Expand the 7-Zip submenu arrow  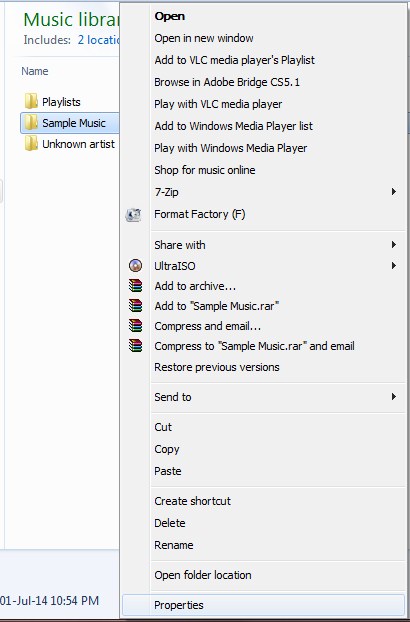394,192
